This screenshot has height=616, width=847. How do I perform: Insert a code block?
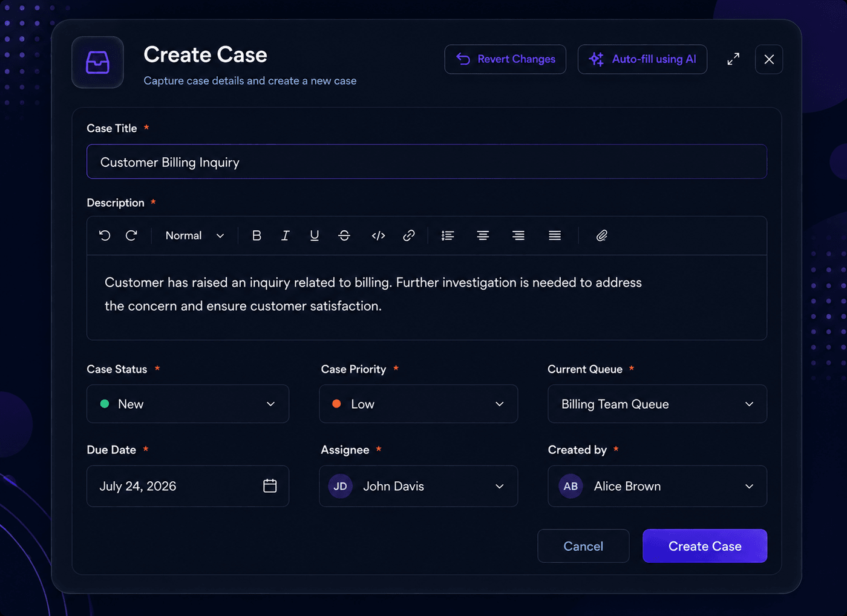[379, 236]
